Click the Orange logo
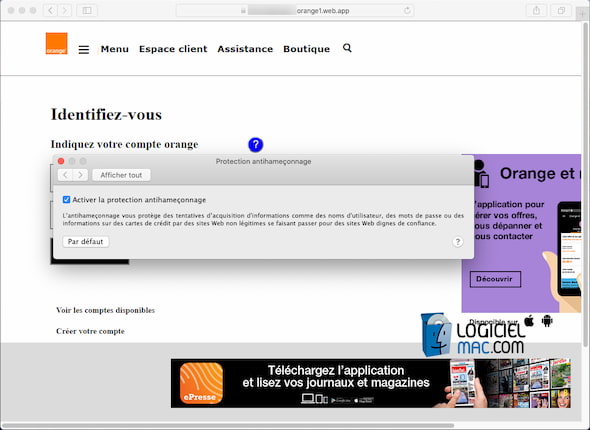The height and width of the screenshot is (430, 590). coord(56,43)
